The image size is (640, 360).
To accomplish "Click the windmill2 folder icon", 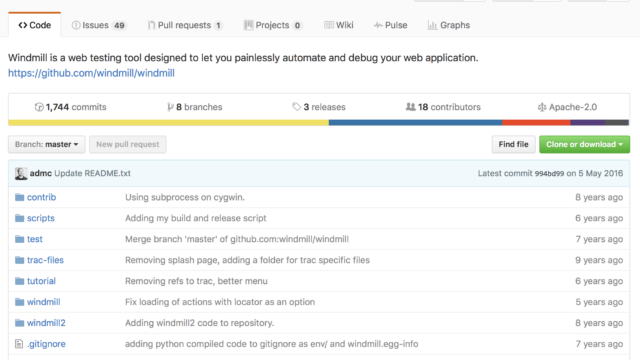I will [20, 323].
